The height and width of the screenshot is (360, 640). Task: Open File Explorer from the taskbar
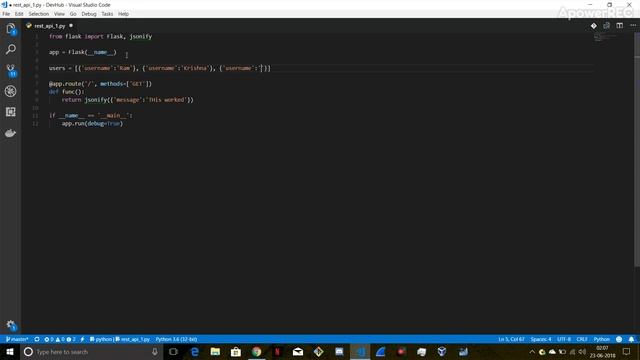pos(215,352)
